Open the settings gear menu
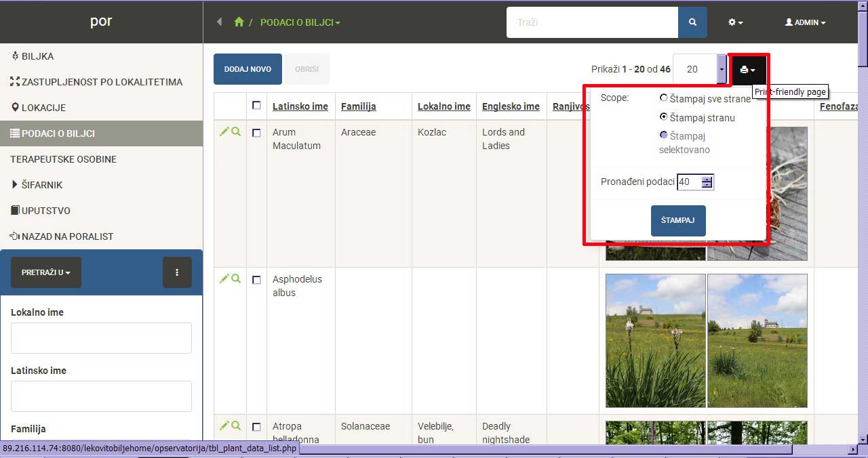Screen dimensions: 868x458 (x=735, y=22)
